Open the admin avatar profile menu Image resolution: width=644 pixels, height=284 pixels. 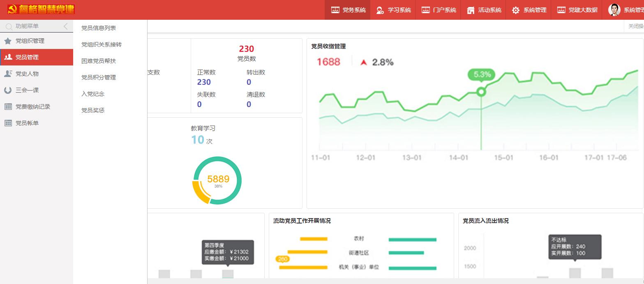pos(614,10)
